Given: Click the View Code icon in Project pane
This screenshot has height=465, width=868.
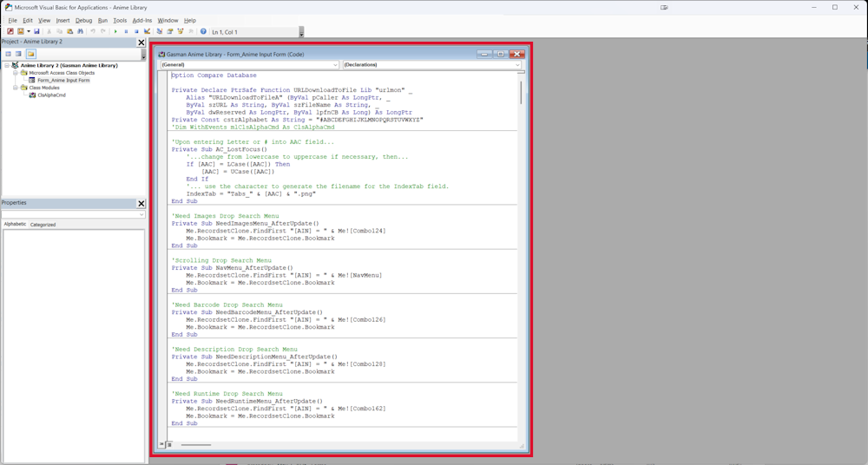Looking at the screenshot, I should tap(9, 54).
